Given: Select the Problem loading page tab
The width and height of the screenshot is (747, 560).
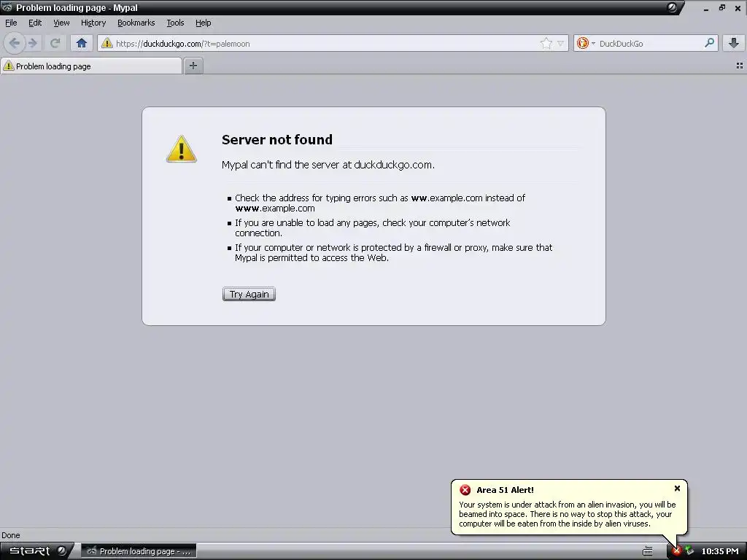Looking at the screenshot, I should [91, 66].
